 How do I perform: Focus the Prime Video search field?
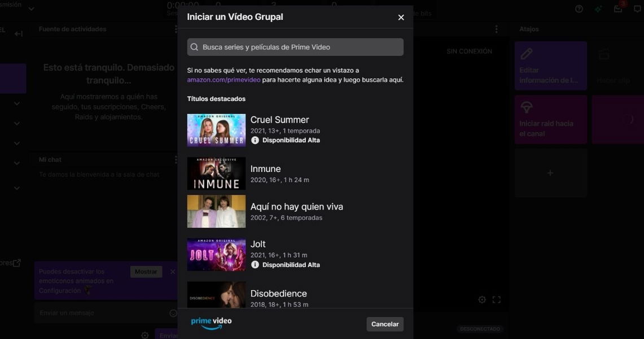pos(299,47)
